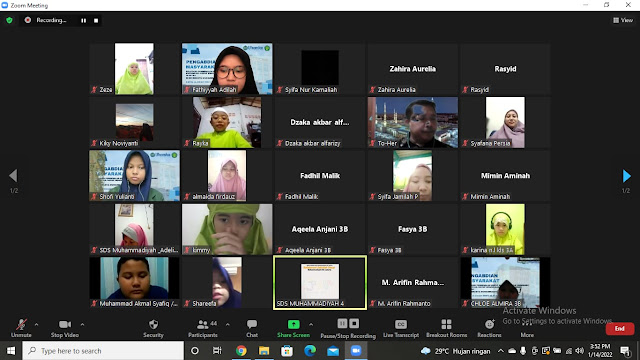Stop recording in the bottom toolbar
640x360 pixels.
[x=354, y=324]
